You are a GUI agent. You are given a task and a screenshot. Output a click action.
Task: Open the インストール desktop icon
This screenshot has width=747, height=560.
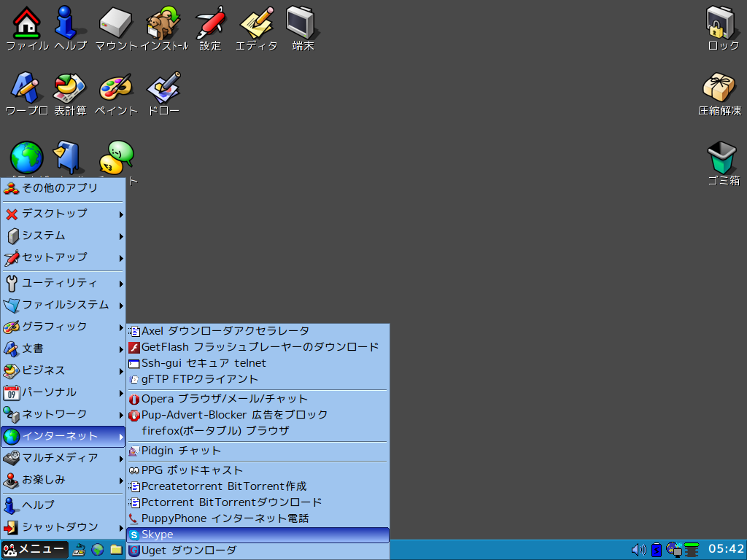[x=163, y=23]
